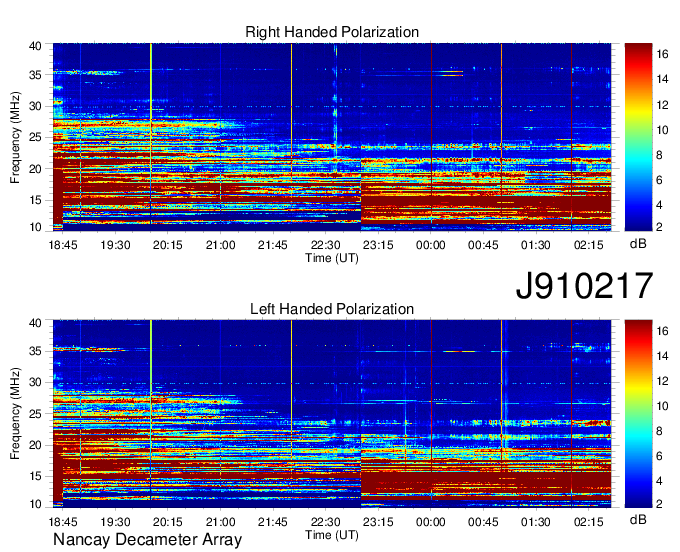
Task: Click "00:00" tick on Left Handed time axis
Action: point(431,522)
